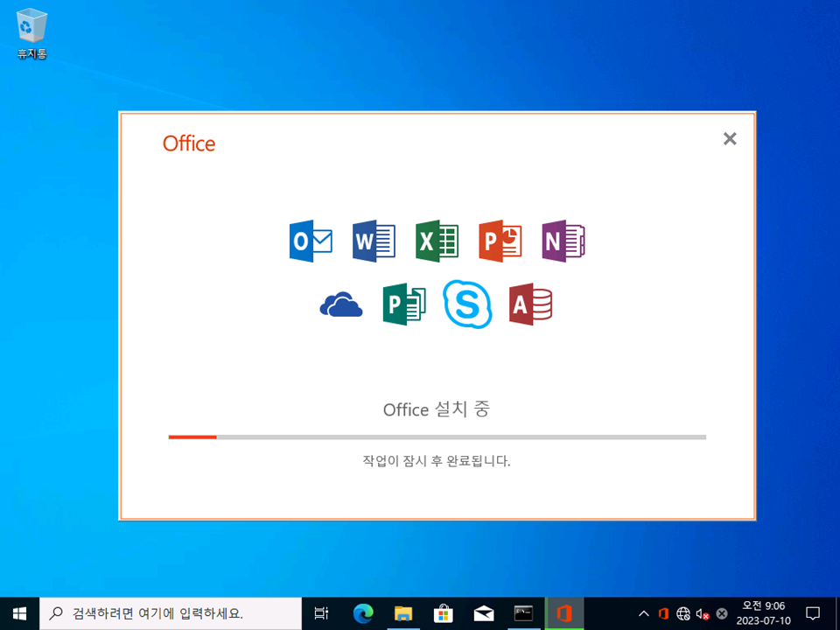Open the notification action center
The width and height of the screenshot is (840, 630).
(813, 613)
